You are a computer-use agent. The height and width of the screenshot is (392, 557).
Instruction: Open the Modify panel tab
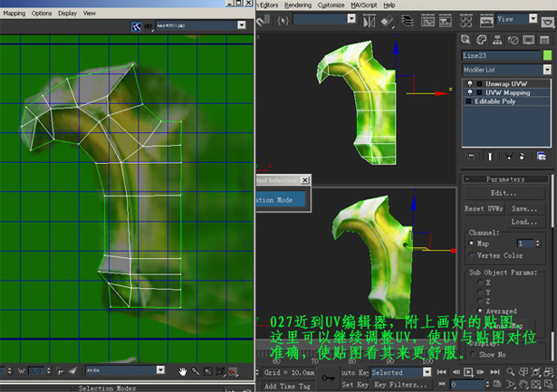[481, 39]
